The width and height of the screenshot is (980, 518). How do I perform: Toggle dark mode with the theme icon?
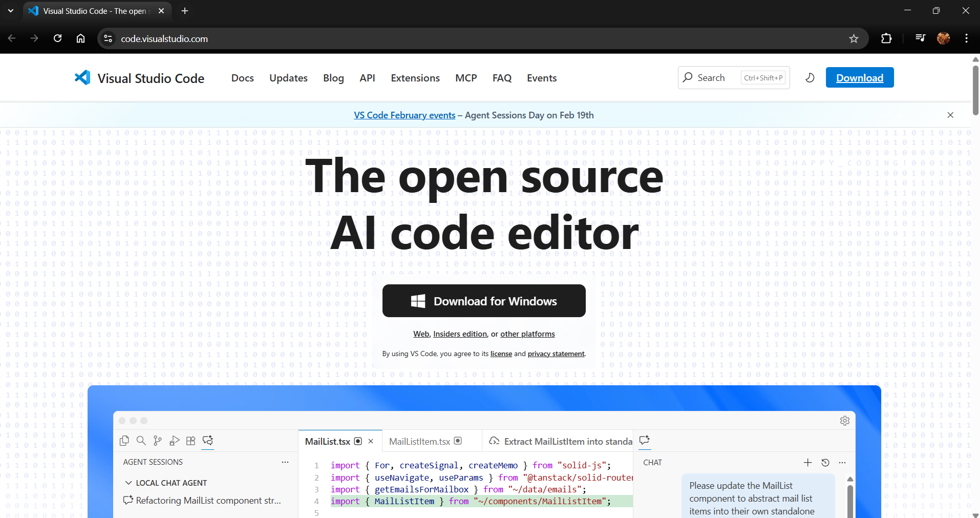[x=810, y=77]
